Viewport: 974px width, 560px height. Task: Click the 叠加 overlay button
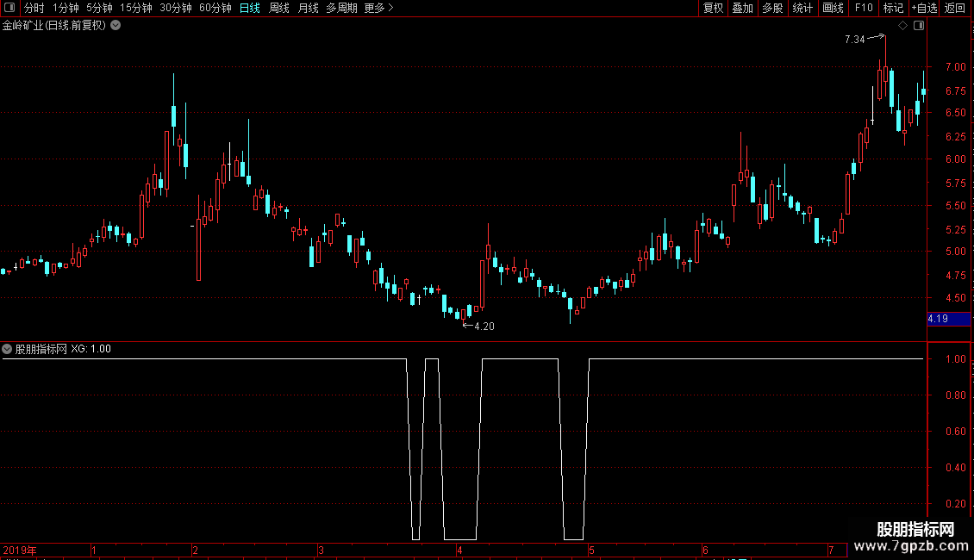(x=742, y=8)
